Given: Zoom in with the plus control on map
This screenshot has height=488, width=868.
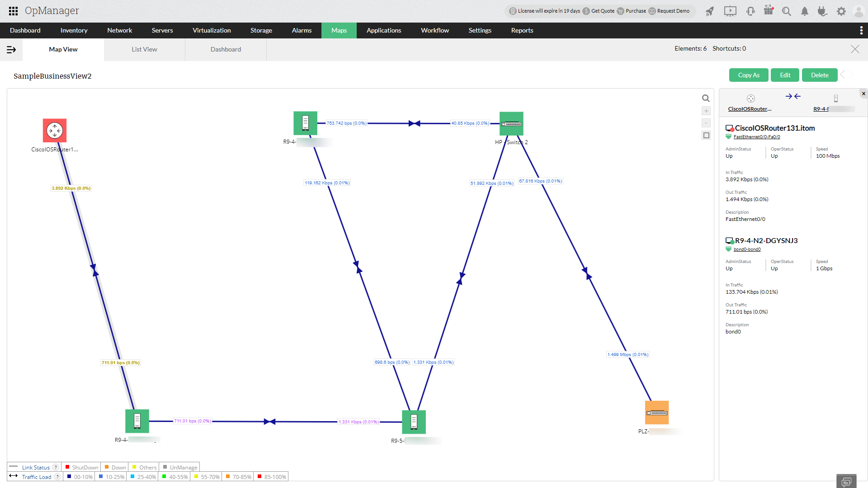Looking at the screenshot, I should [x=706, y=111].
